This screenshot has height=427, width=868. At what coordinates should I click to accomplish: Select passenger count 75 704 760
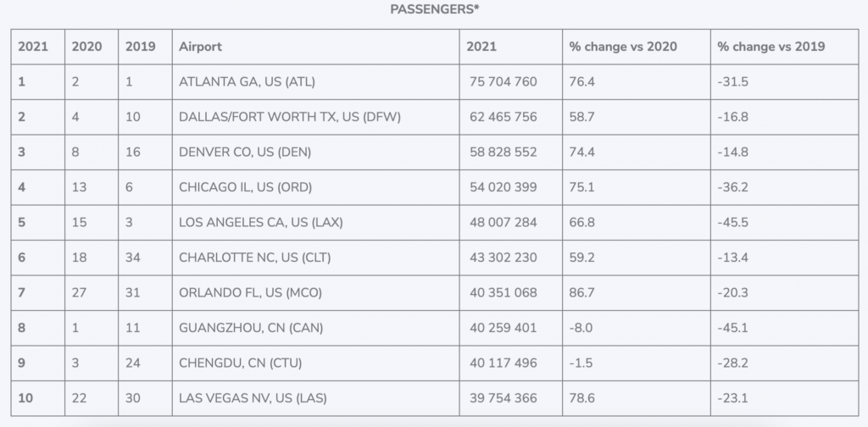click(x=504, y=82)
